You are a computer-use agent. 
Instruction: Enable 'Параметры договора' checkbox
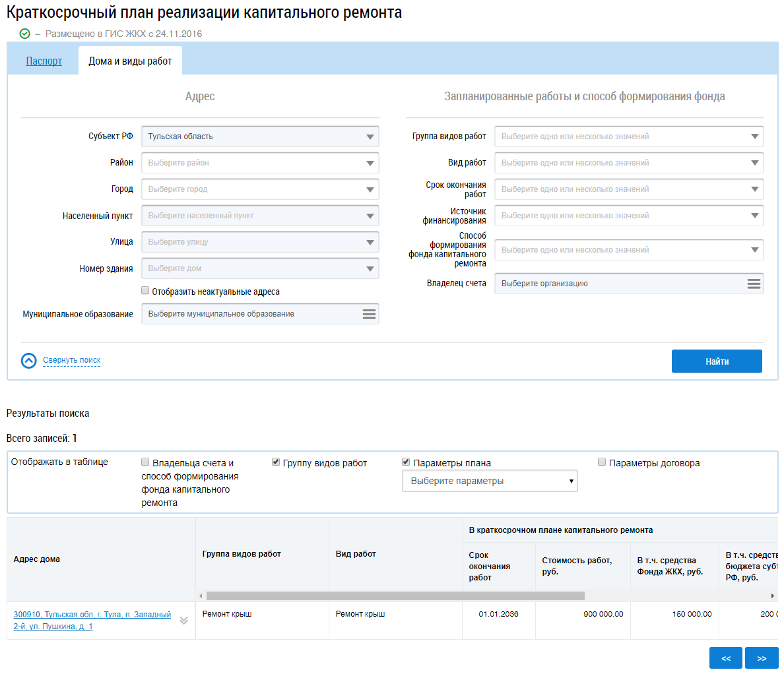[602, 462]
